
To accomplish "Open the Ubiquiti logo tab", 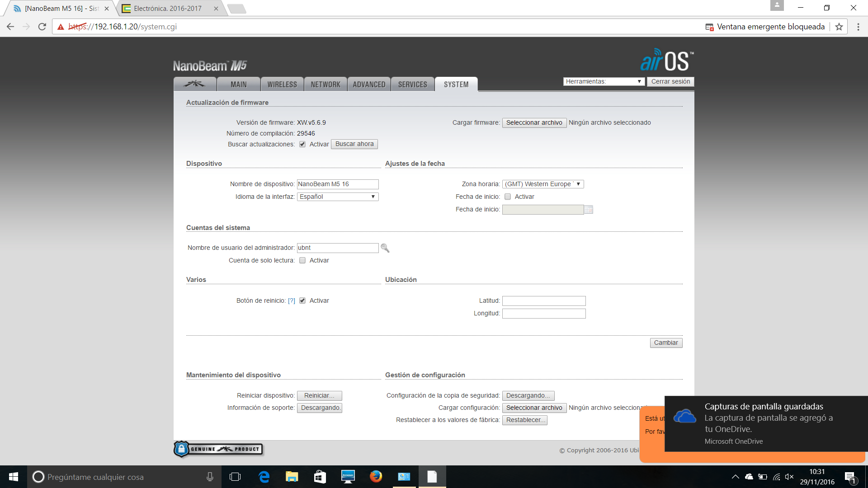I will click(x=195, y=84).
